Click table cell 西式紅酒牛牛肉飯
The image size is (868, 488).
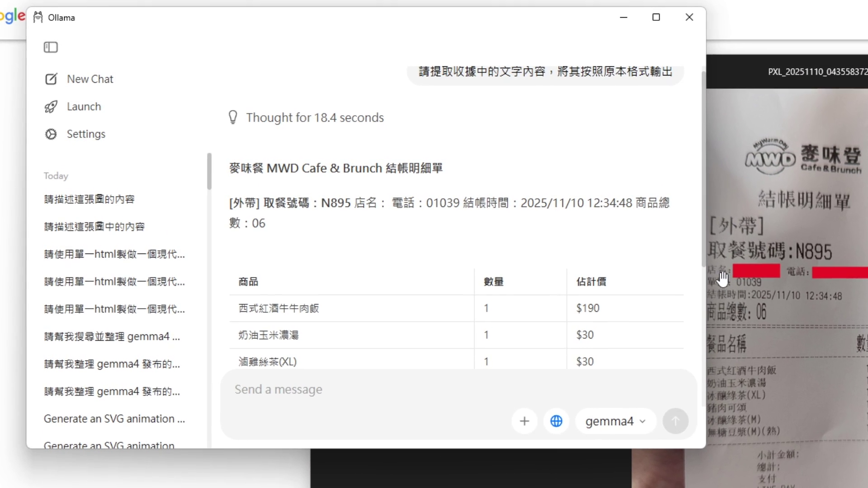(x=279, y=309)
